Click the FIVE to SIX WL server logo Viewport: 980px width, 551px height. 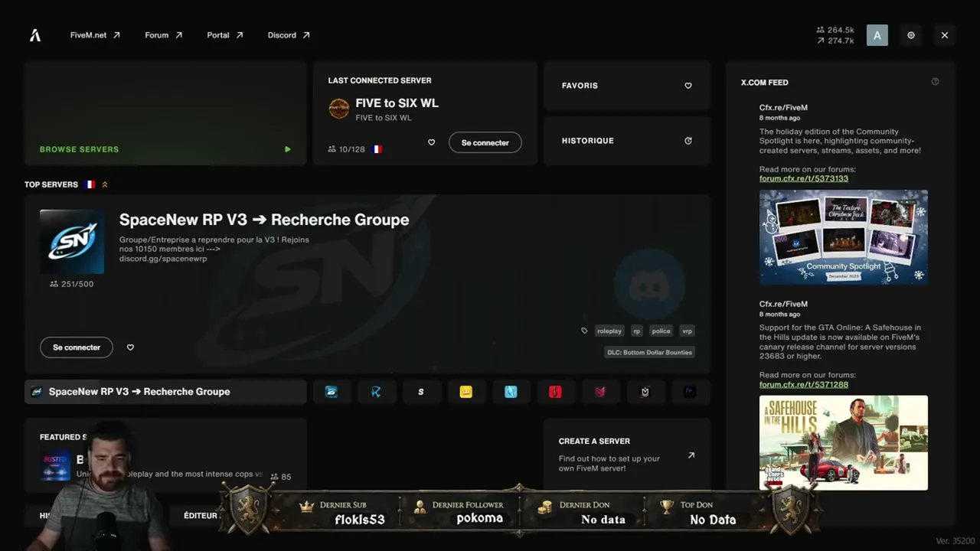(x=339, y=109)
